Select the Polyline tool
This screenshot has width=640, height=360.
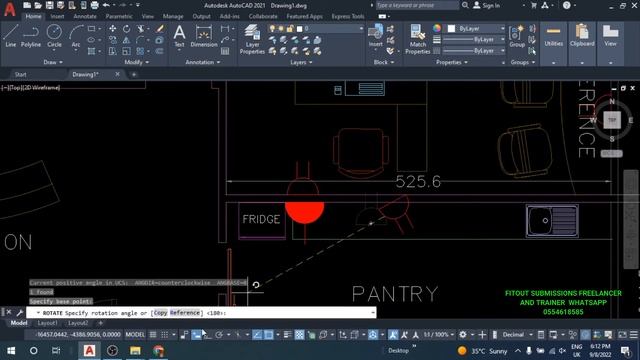pyautogui.click(x=31, y=36)
